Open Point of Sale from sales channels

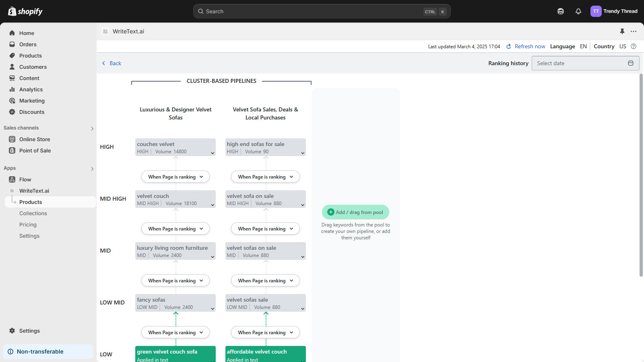[35, 150]
